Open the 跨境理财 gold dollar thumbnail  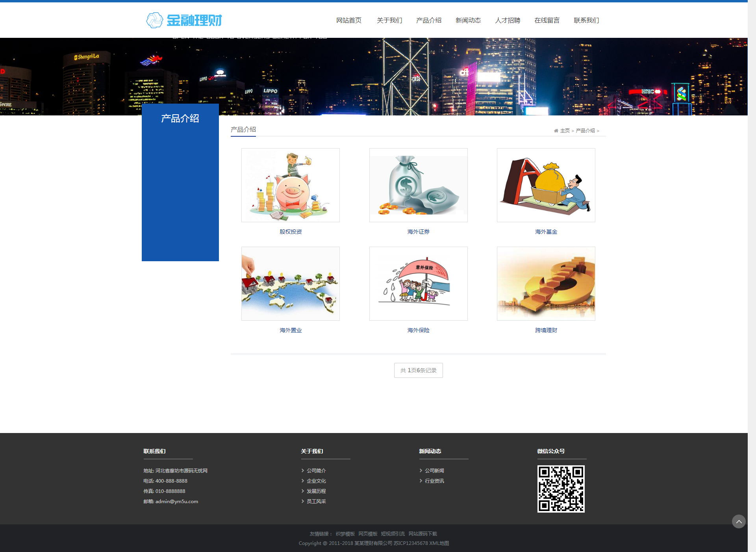(x=546, y=284)
